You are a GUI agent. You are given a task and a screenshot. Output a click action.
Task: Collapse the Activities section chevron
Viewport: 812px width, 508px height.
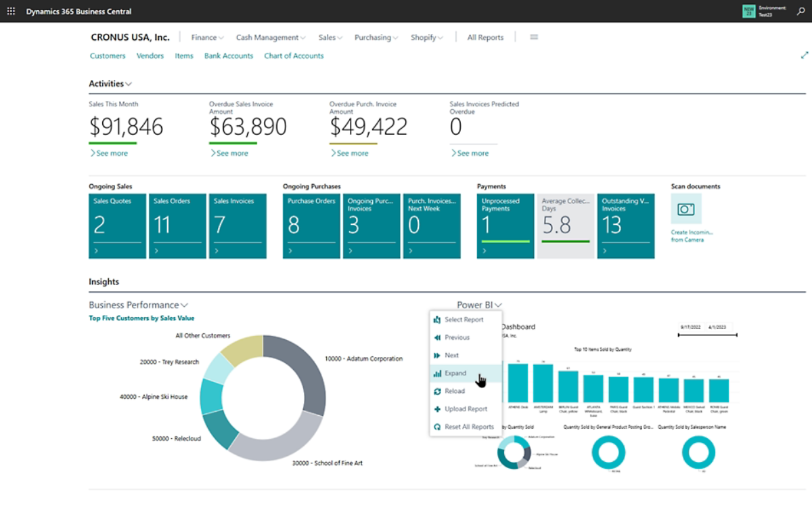coord(129,84)
